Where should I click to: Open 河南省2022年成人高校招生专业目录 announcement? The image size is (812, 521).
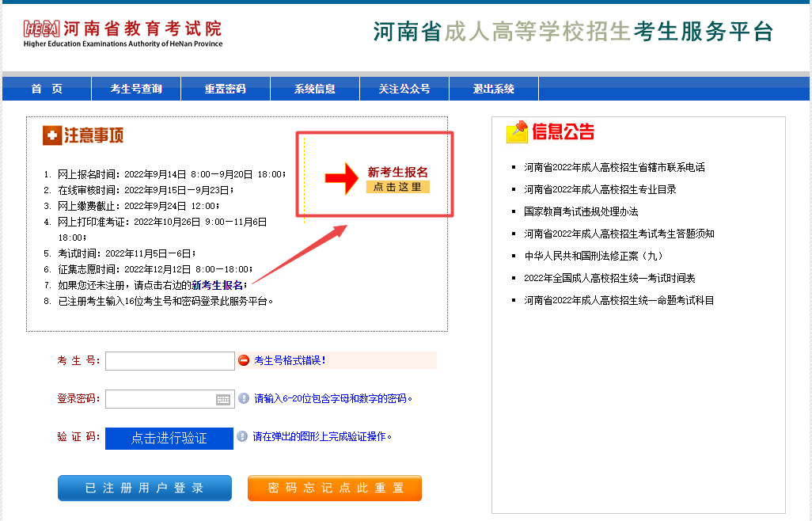[600, 189]
